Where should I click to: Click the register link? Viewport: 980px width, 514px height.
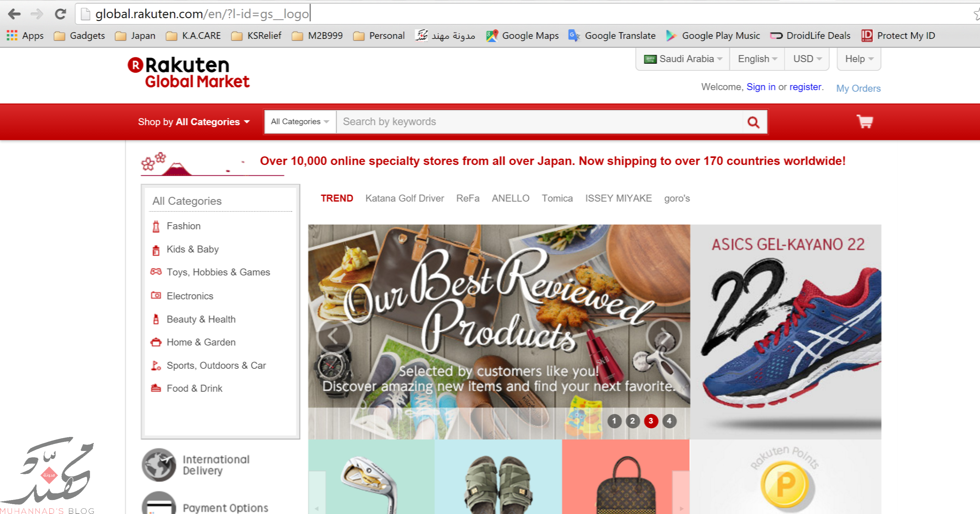[x=805, y=87]
